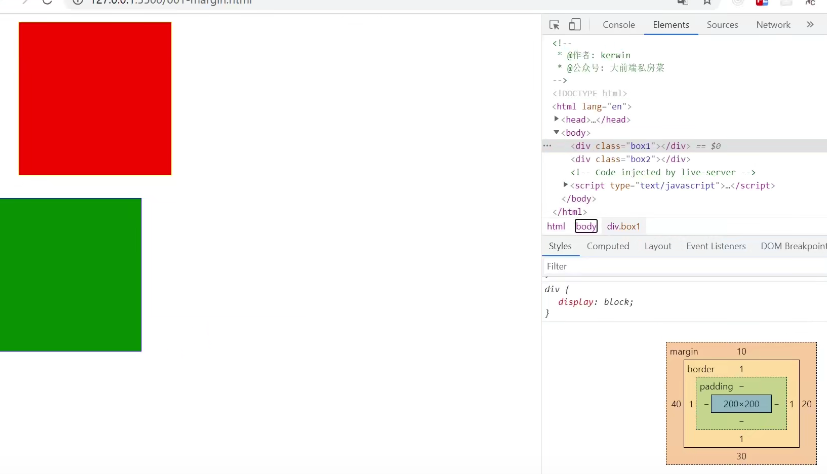This screenshot has height=474, width=827.
Task: Click margin right value 20
Action: click(x=807, y=403)
